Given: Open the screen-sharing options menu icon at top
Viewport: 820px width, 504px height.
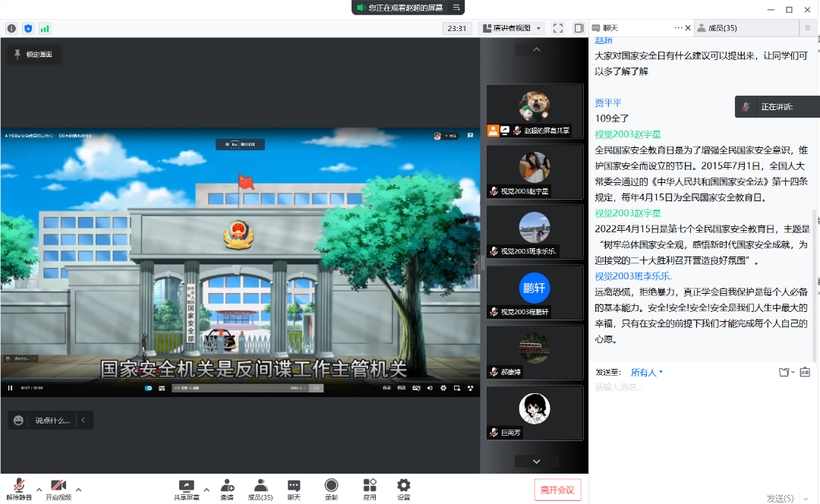Looking at the screenshot, I should click(x=456, y=8).
